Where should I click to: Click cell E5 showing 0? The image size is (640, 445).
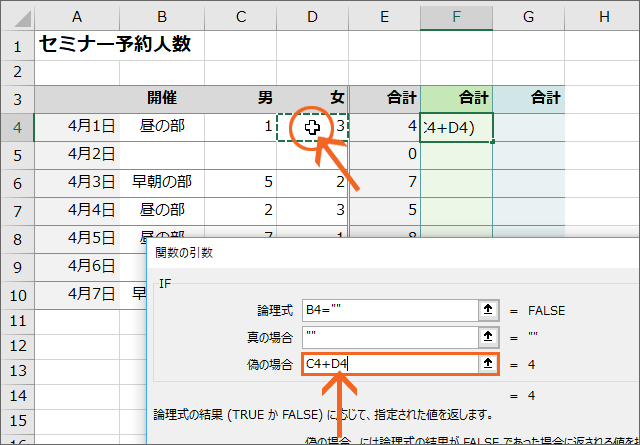pos(384,155)
